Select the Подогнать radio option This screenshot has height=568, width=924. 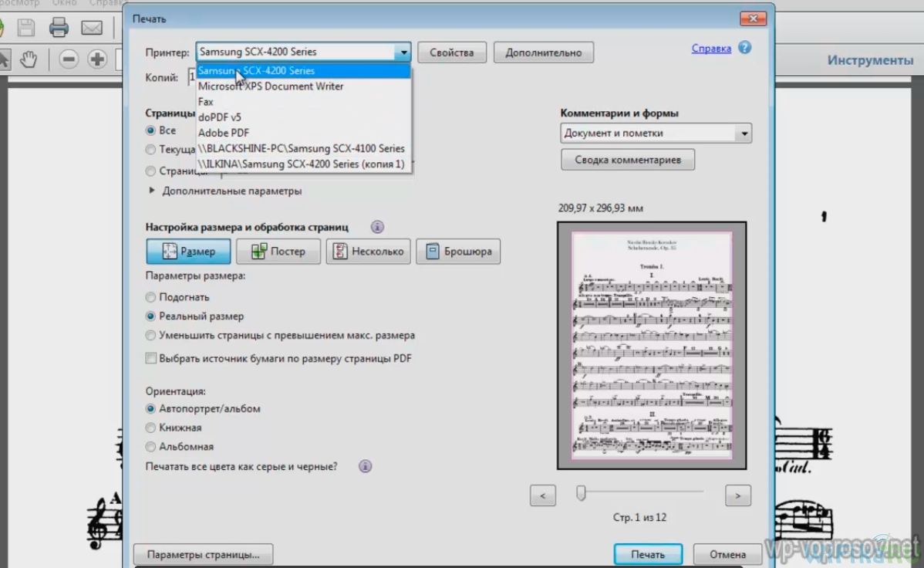[x=151, y=297]
